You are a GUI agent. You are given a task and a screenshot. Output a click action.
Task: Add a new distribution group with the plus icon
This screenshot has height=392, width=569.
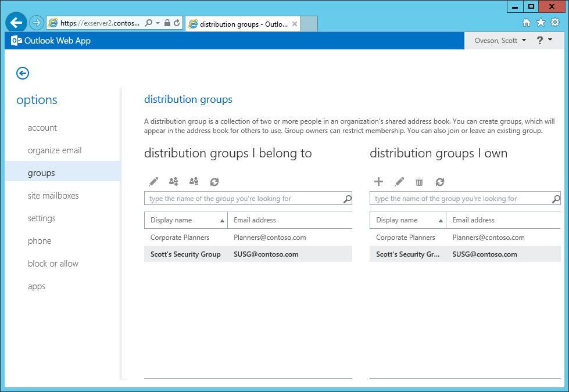pyautogui.click(x=378, y=182)
